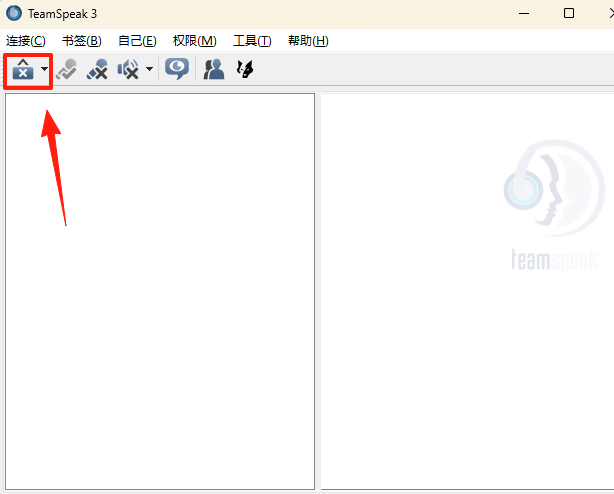The height and width of the screenshot is (494, 614).
Task: Click the TeamSpeak 3 title bar app icon
Action: 14,13
